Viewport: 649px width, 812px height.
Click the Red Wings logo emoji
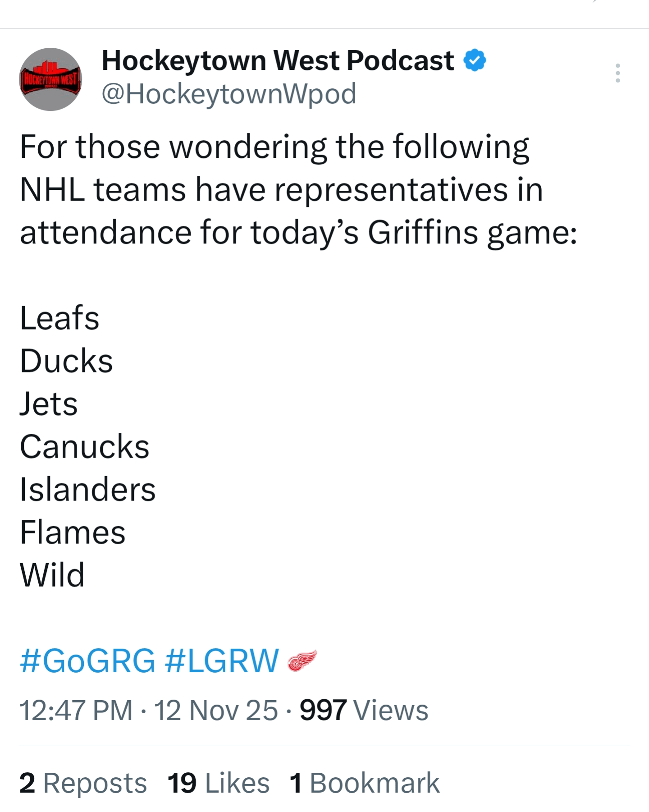tap(302, 661)
